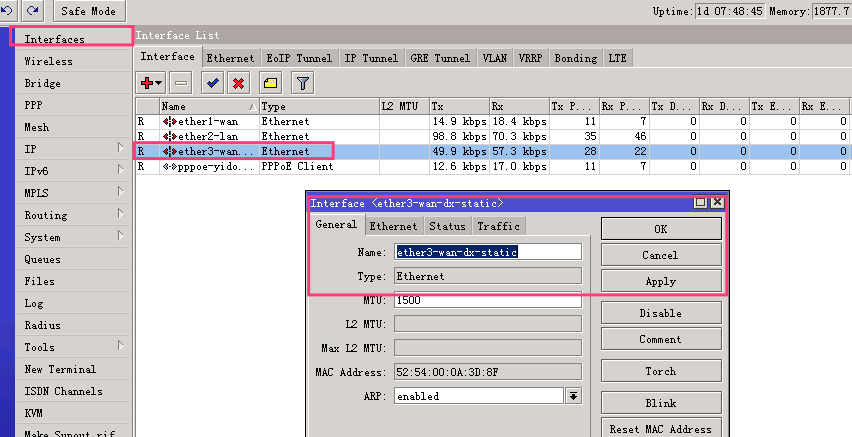The width and height of the screenshot is (852, 437).
Task: Select the ether1-wan interface row
Action: (x=492, y=121)
